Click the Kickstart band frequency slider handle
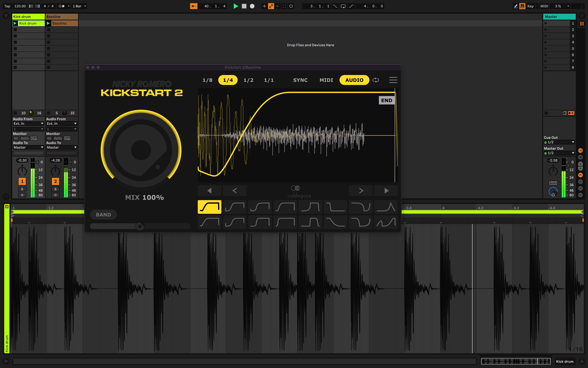Image resolution: width=588 pixels, height=368 pixels. 140,226
